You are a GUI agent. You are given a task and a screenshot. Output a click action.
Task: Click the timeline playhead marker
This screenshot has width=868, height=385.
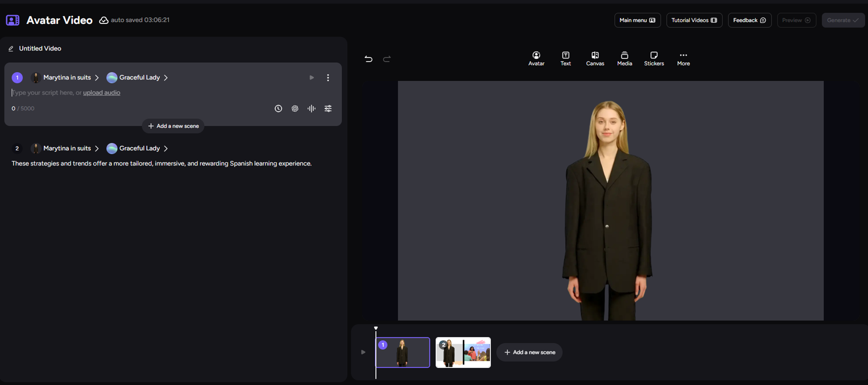(x=376, y=328)
